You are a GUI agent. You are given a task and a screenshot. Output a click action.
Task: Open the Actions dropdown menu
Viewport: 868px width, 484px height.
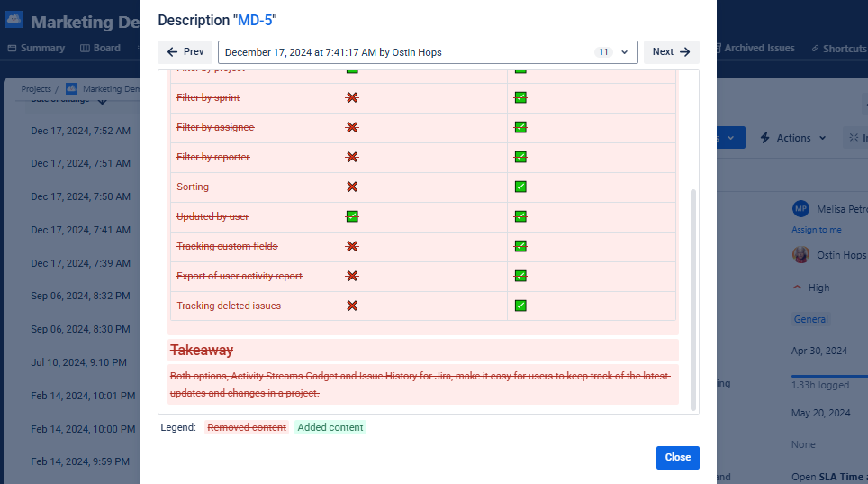[793, 138]
